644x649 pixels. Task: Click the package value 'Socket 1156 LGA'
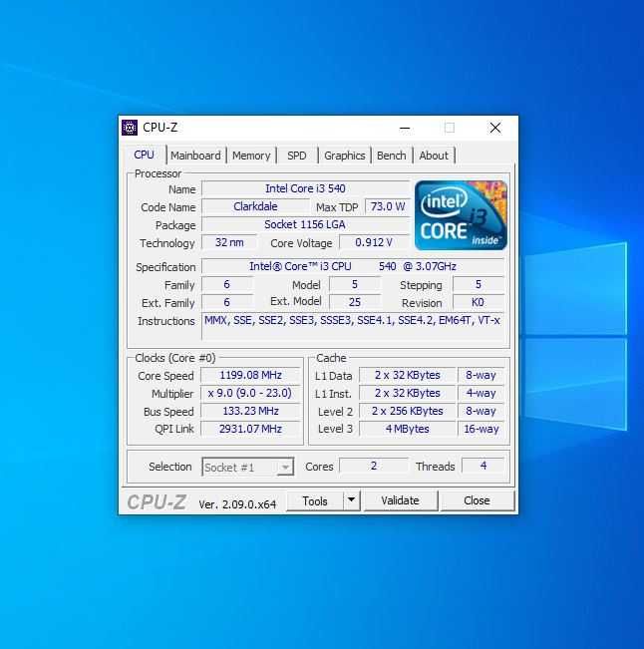[x=305, y=224]
